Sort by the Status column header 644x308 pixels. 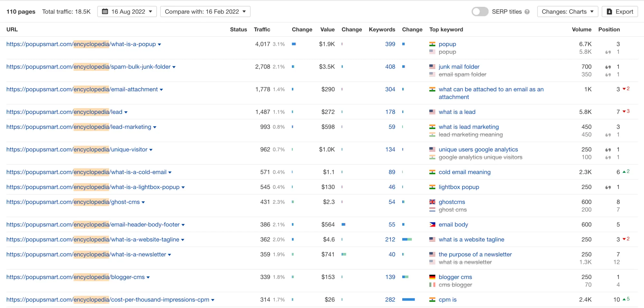(x=238, y=29)
